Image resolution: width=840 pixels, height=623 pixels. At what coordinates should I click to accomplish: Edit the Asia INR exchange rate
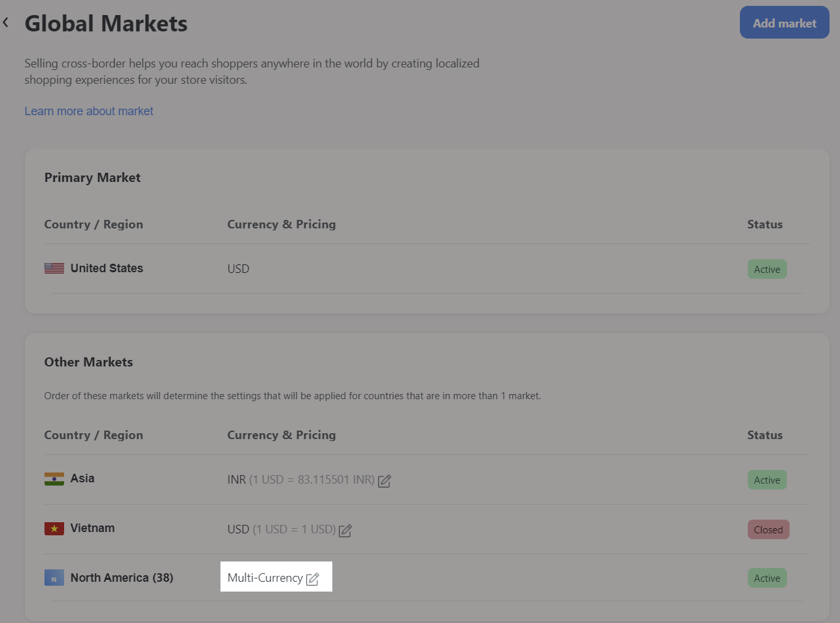385,481
